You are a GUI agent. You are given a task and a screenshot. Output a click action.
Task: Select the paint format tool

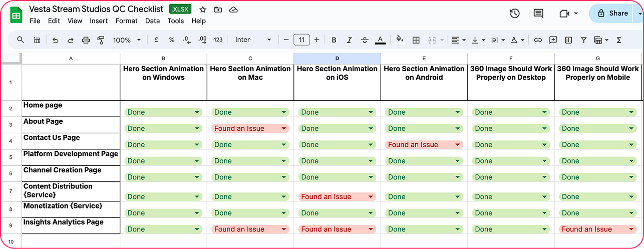tap(101, 40)
